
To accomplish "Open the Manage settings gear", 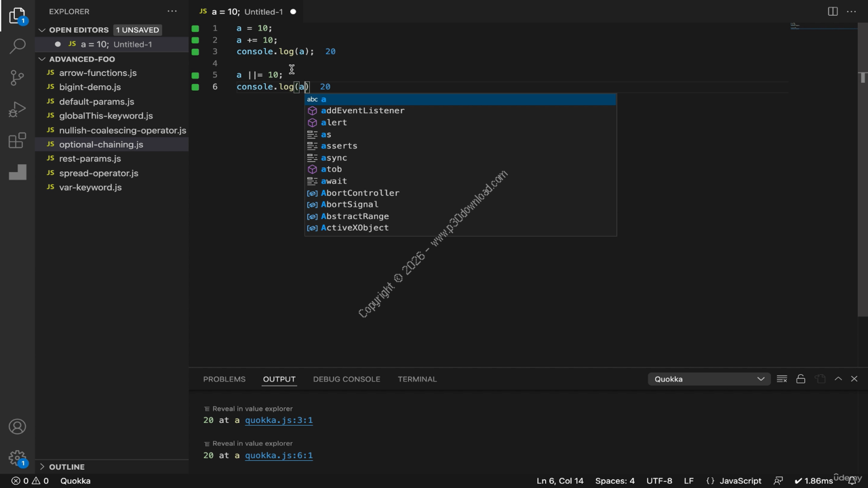I will (18, 458).
